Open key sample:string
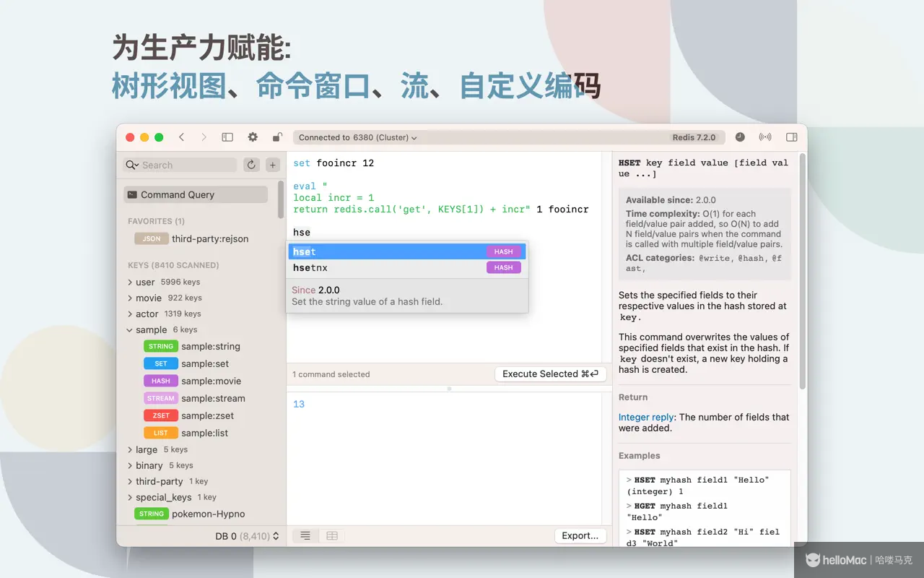Image resolution: width=924 pixels, height=578 pixels. tap(211, 346)
